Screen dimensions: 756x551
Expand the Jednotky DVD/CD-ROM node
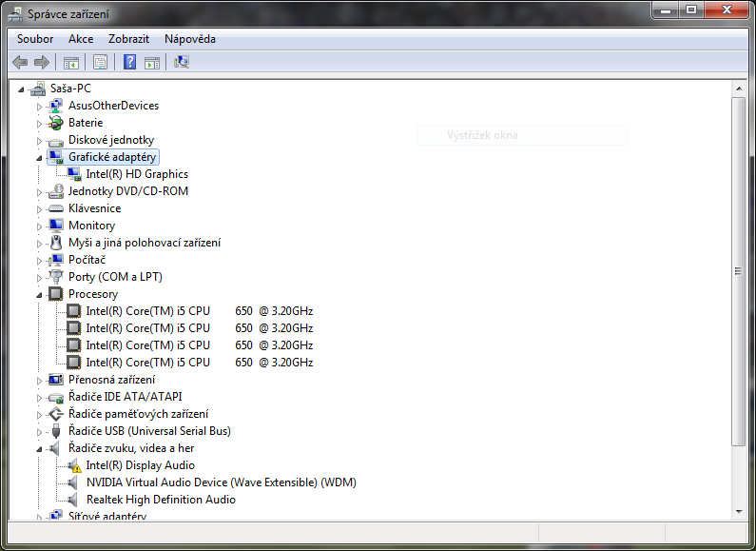point(40,192)
